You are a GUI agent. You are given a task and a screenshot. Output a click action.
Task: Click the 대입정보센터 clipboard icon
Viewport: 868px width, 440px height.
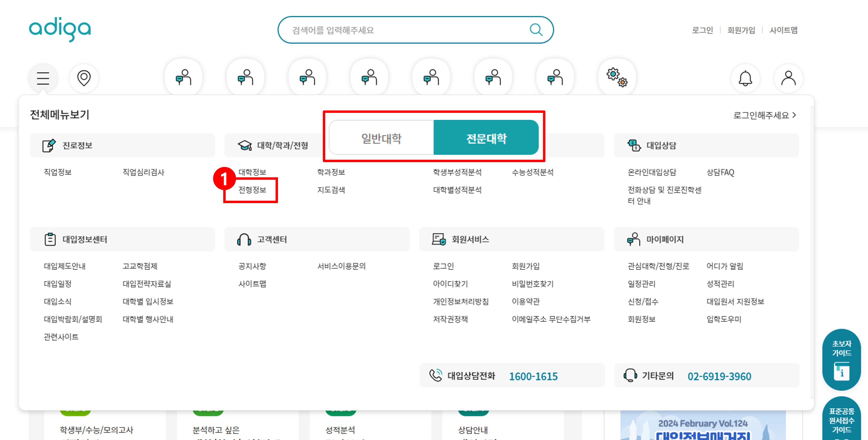(50, 239)
